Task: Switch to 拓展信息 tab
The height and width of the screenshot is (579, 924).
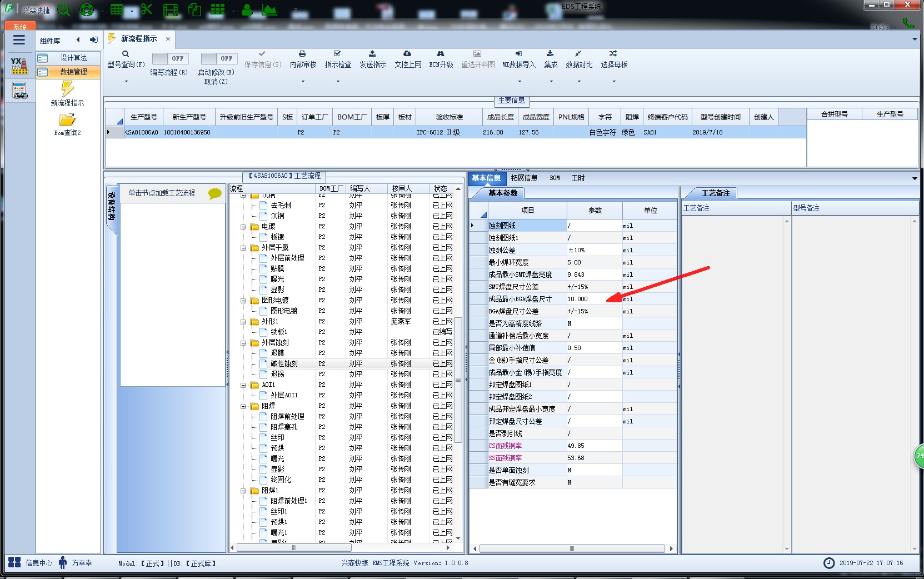Action: (524, 178)
